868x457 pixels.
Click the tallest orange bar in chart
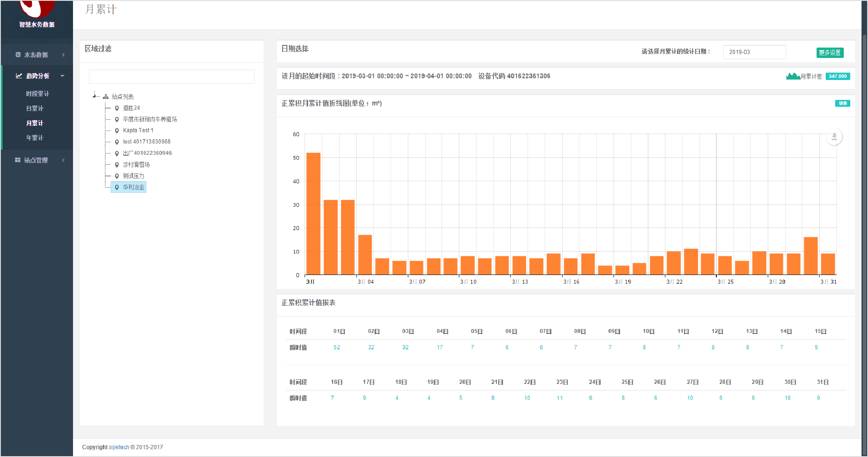[313, 214]
